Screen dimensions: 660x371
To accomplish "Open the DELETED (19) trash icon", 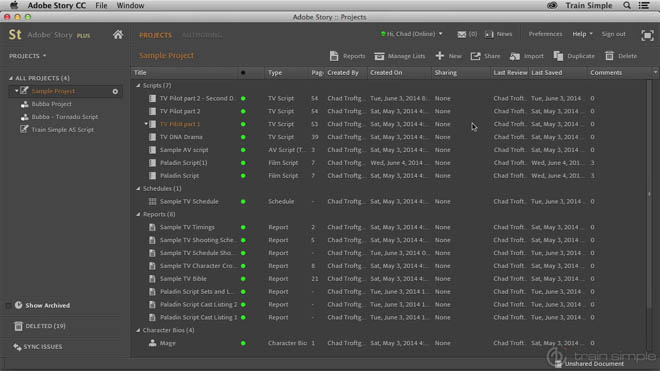I will pyautogui.click(x=18, y=326).
